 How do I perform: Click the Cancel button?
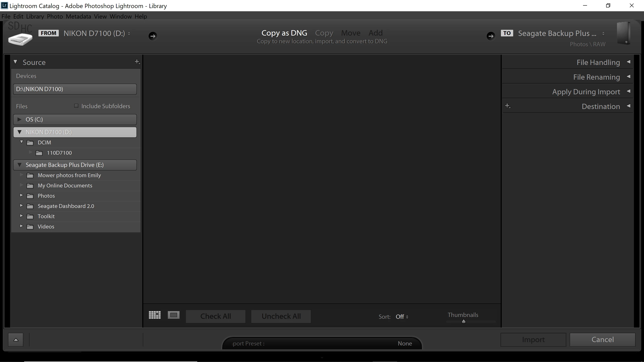[x=602, y=339]
